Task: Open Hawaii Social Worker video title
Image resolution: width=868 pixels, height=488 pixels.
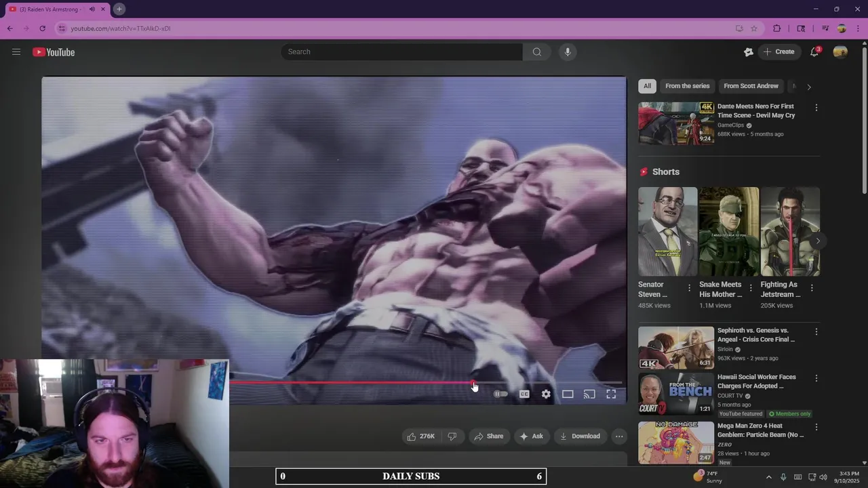Action: point(757,382)
